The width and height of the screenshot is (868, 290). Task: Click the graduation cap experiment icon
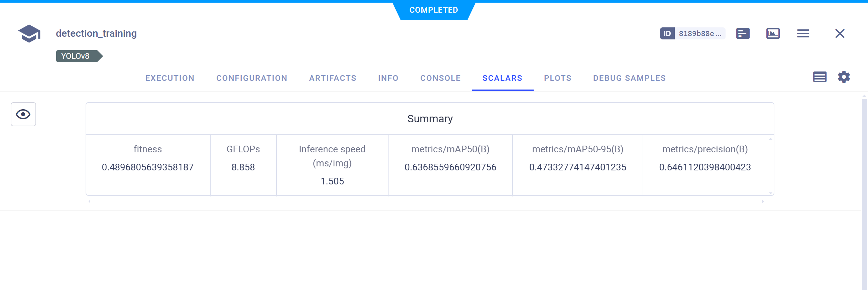point(29,33)
